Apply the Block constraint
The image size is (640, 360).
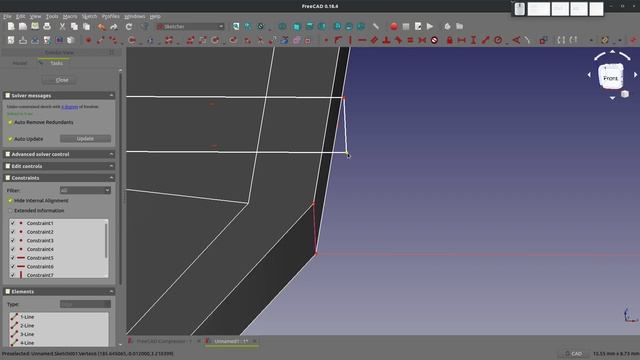[434, 40]
